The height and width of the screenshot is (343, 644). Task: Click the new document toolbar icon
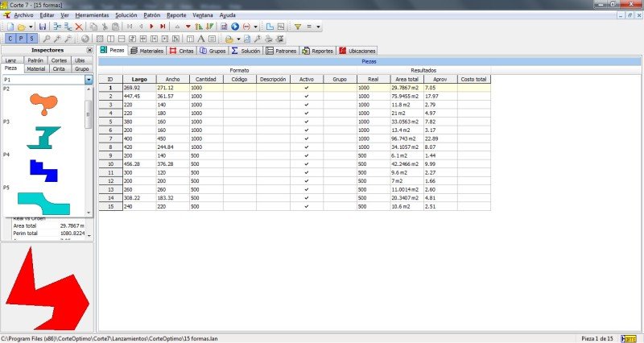tap(8, 27)
